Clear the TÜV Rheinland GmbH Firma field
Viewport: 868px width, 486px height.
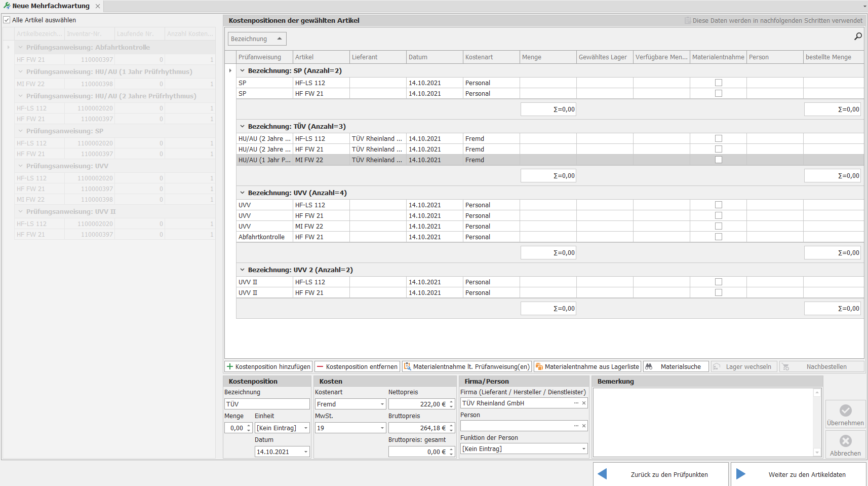584,403
